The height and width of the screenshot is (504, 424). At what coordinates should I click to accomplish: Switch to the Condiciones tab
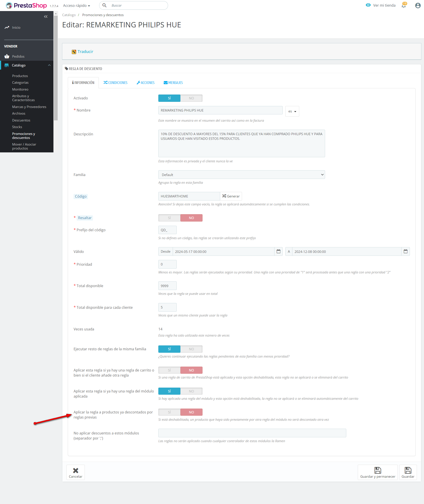coord(115,83)
